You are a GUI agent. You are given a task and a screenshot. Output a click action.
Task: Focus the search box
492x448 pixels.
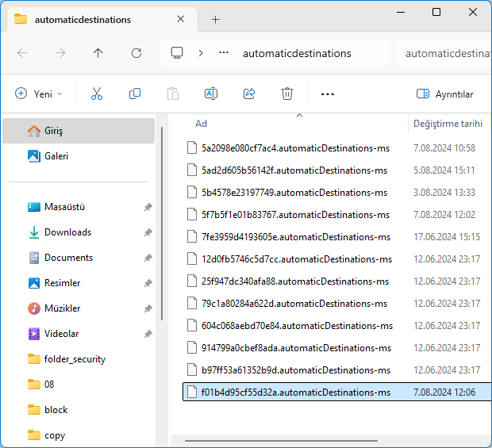[x=444, y=54]
